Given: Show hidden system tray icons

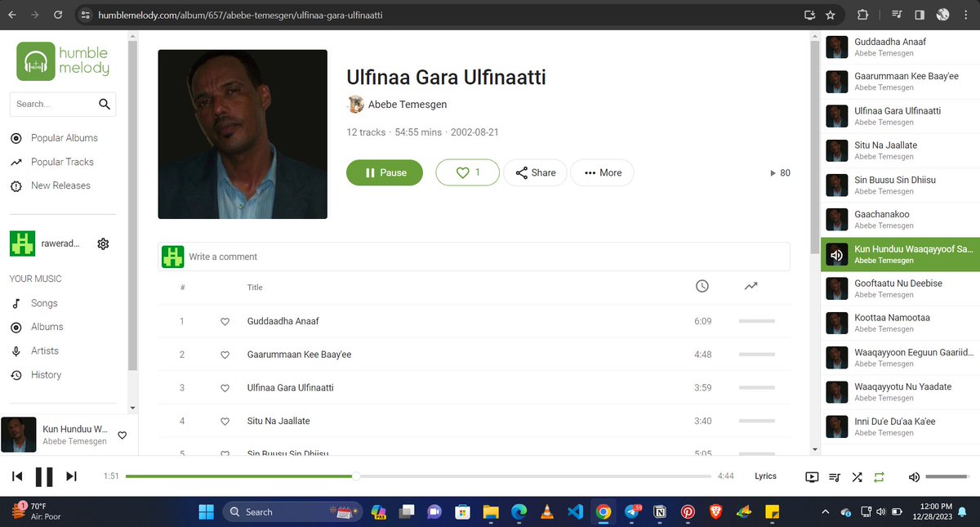Looking at the screenshot, I should click(x=825, y=512).
